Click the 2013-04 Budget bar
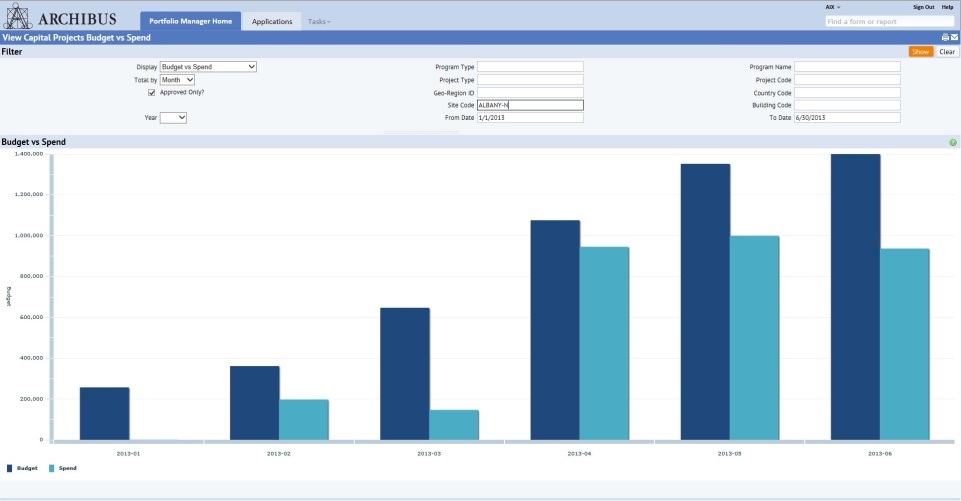The height and width of the screenshot is (501, 961). pos(555,331)
